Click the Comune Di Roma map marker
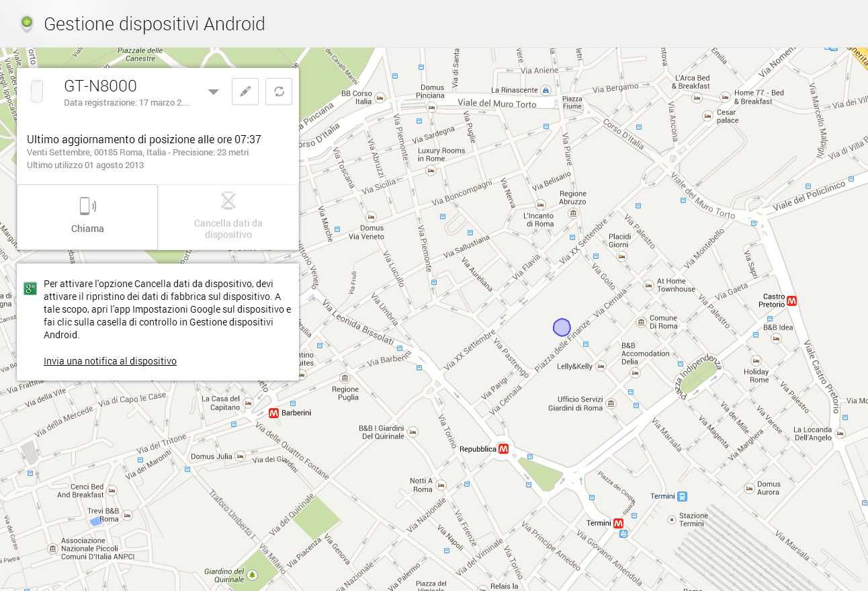Viewport: 868px width, 591px height. [x=642, y=323]
